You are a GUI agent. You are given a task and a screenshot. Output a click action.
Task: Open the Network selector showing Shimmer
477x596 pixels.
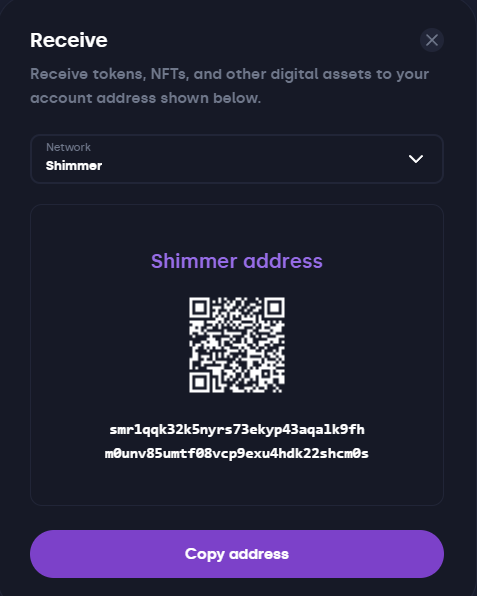[237, 159]
